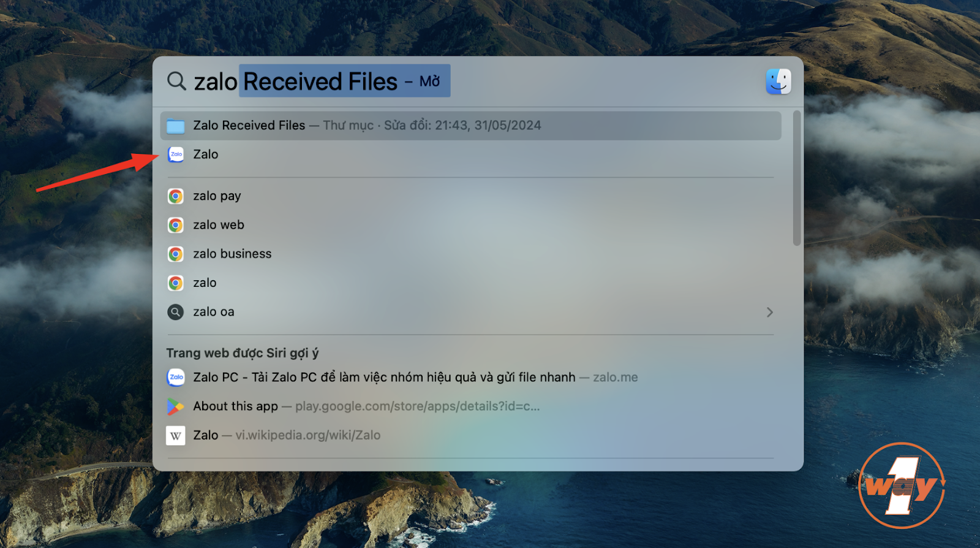
Task: Open the Zalo app icon result
Action: 176,154
